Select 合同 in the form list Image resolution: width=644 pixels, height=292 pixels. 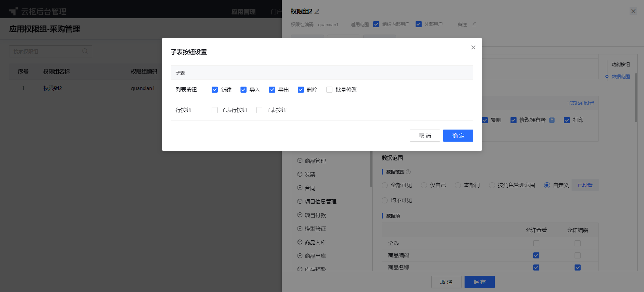click(310, 188)
